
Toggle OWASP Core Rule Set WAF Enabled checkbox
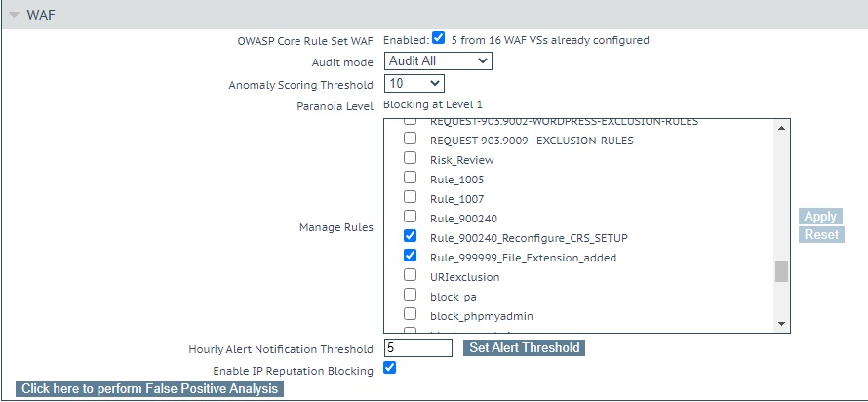[x=439, y=38]
